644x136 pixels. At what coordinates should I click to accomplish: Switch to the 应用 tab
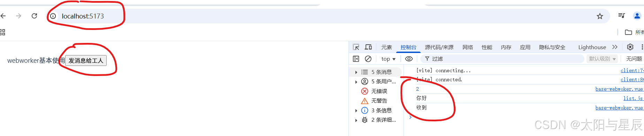point(525,47)
